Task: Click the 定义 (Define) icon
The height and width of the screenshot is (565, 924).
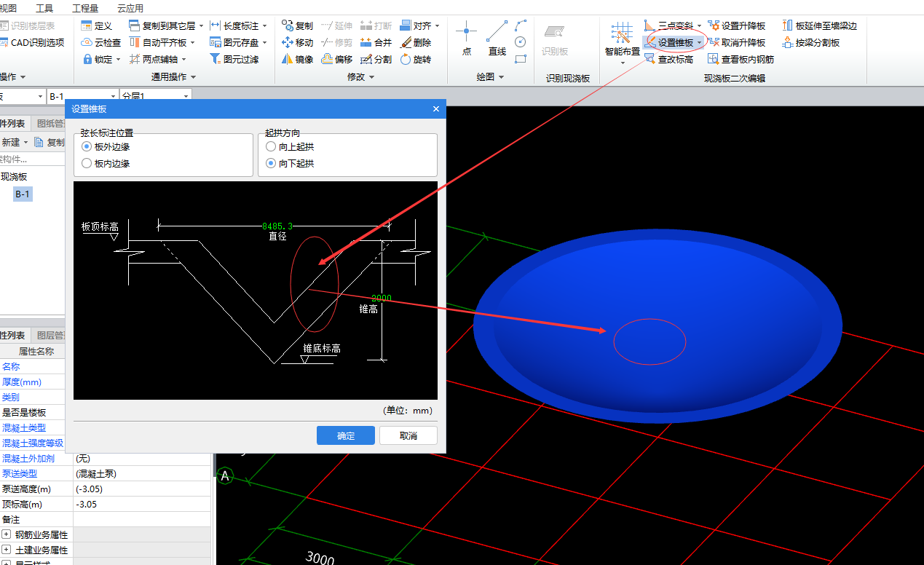Action: (87, 25)
